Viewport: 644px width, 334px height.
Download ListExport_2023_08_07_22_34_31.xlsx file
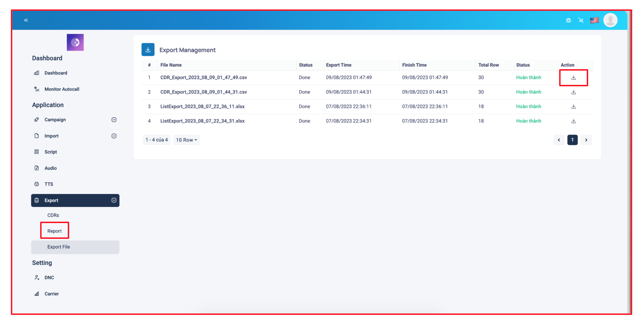click(573, 121)
